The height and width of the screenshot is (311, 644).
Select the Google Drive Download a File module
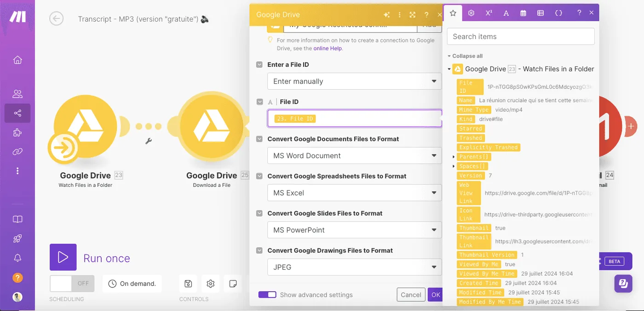tap(212, 127)
